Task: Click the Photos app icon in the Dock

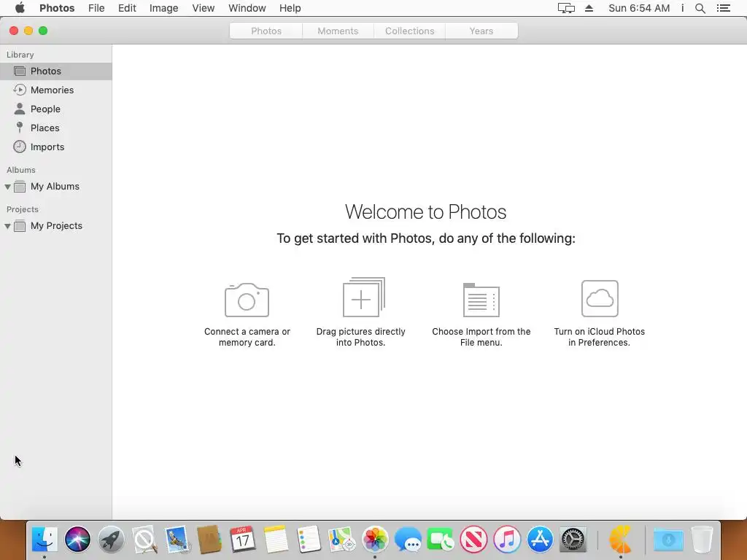Action: coord(375,540)
